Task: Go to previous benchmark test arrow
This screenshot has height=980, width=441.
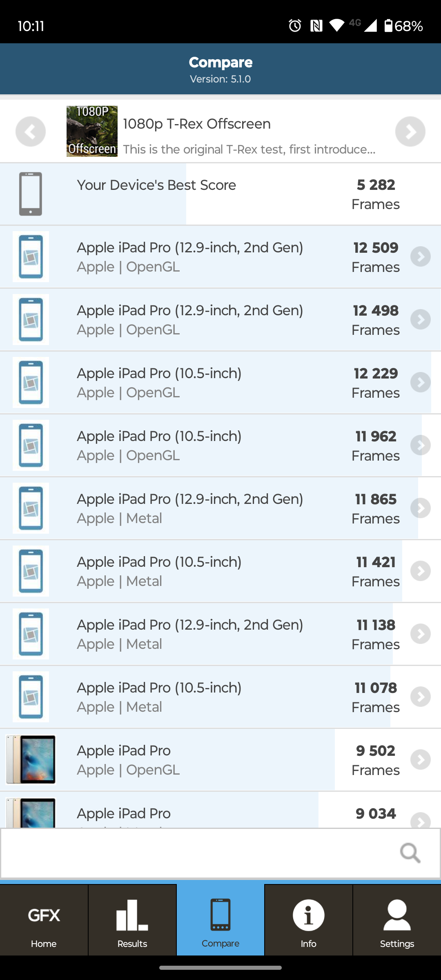Action: tap(31, 131)
